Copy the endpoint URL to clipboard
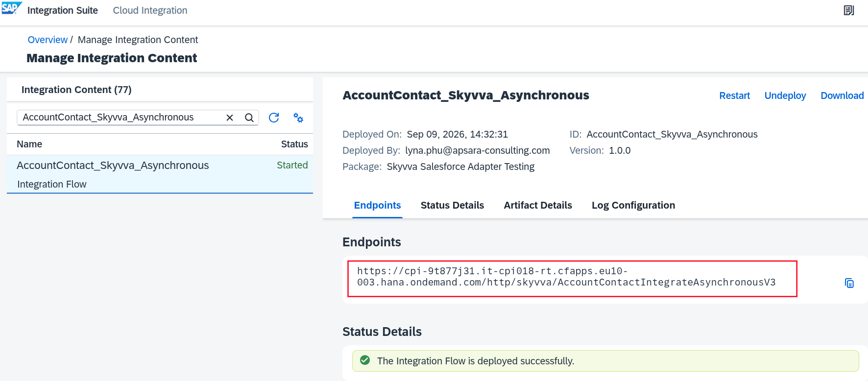Screen dimensions: 868x381 [849, 283]
